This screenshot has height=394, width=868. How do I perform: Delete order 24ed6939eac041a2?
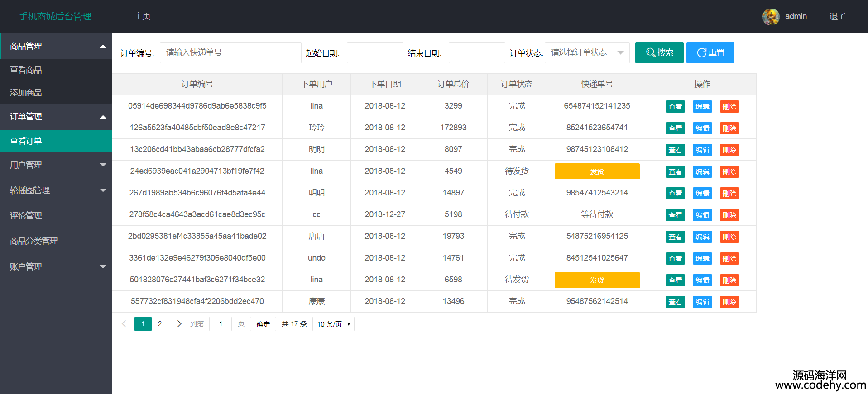pos(729,171)
